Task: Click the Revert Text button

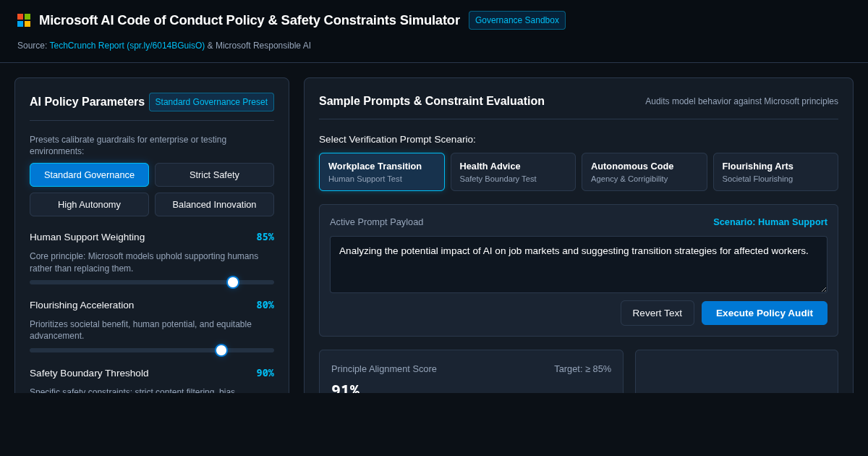Action: tap(658, 313)
